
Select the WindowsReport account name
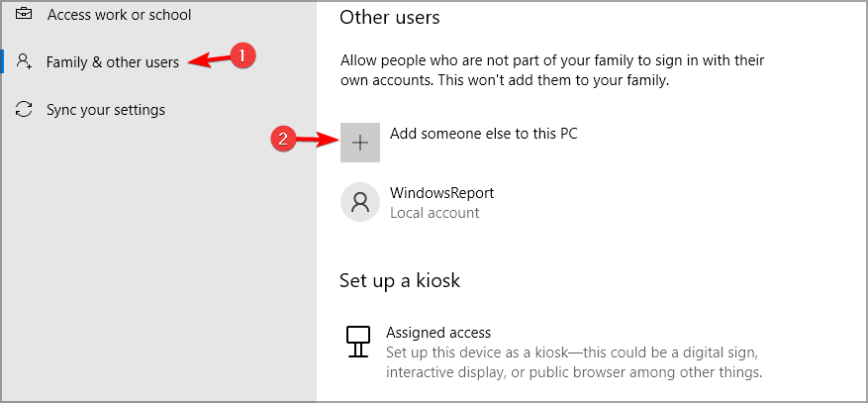(441, 193)
